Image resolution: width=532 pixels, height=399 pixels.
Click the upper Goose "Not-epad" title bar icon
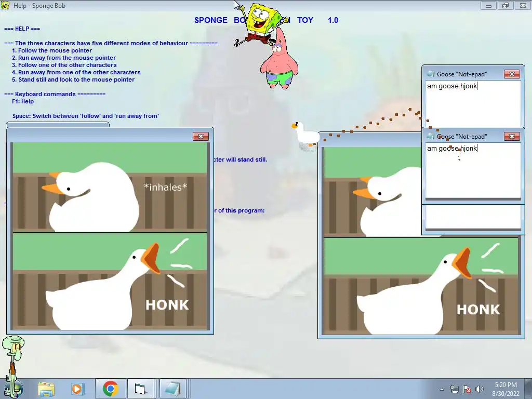coord(431,74)
